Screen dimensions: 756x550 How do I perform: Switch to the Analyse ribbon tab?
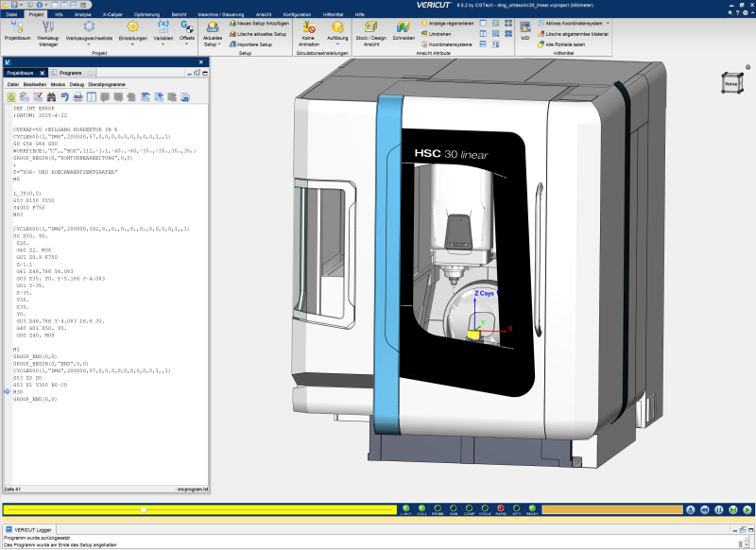click(83, 14)
